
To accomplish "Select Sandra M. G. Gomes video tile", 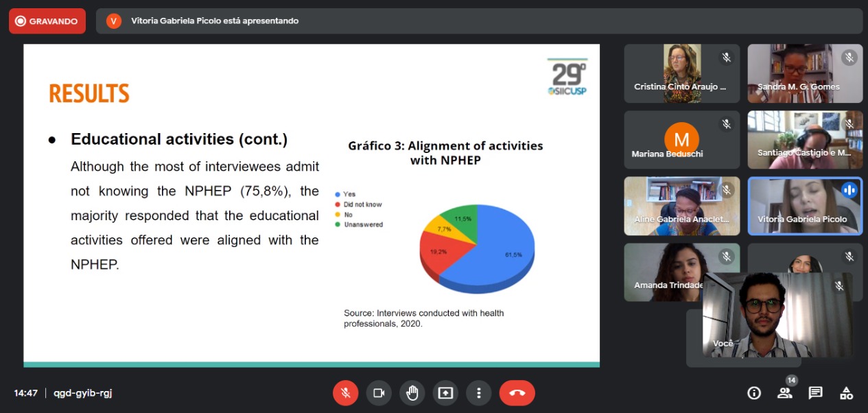I will pyautogui.click(x=804, y=73).
